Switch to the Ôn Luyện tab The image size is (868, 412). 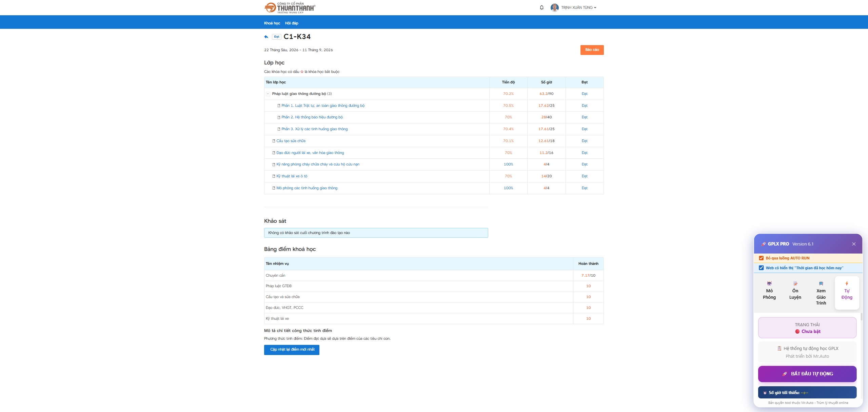point(795,293)
